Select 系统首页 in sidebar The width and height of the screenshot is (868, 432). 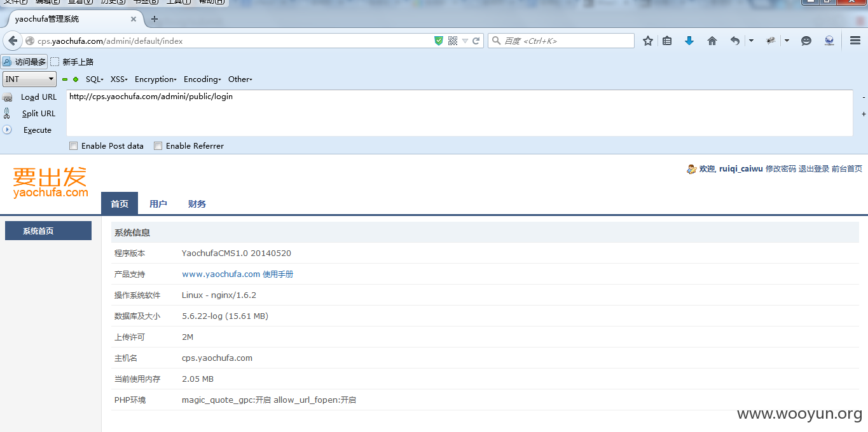click(48, 231)
